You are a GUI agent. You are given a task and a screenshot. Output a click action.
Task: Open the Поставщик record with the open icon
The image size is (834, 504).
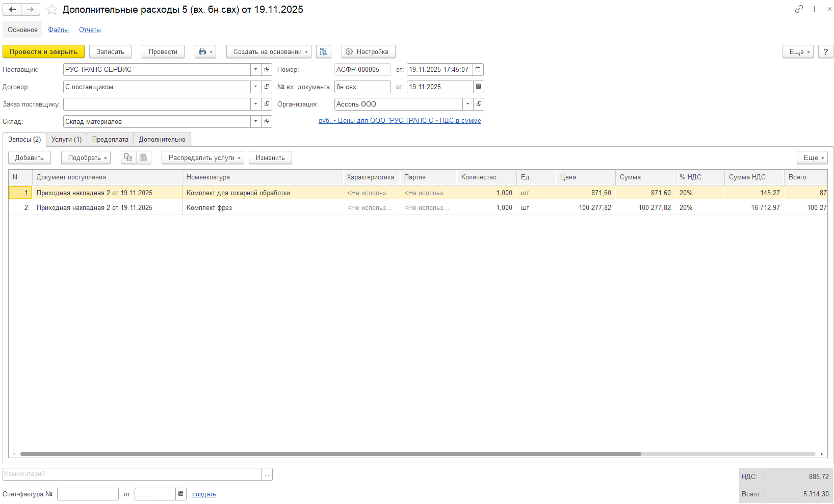(267, 69)
